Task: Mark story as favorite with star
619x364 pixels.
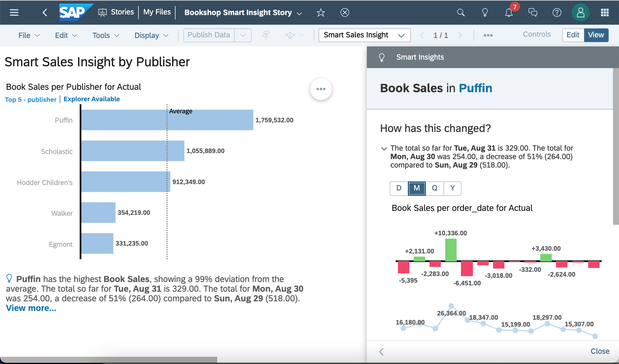Action: [x=321, y=12]
